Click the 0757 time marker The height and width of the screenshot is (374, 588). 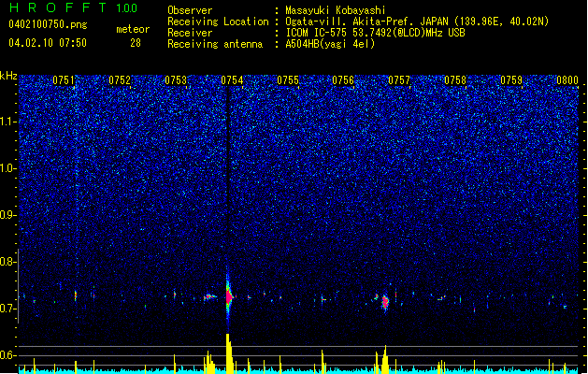pyautogui.click(x=399, y=80)
